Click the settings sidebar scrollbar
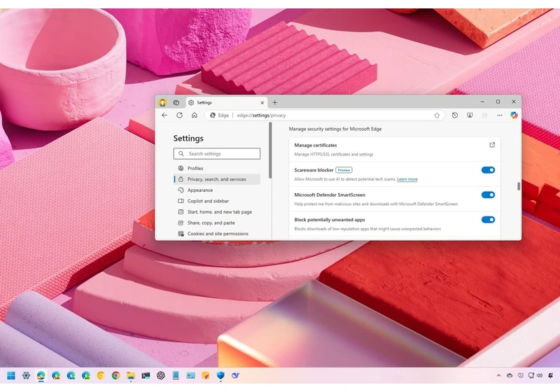560x392 pixels. 270,150
